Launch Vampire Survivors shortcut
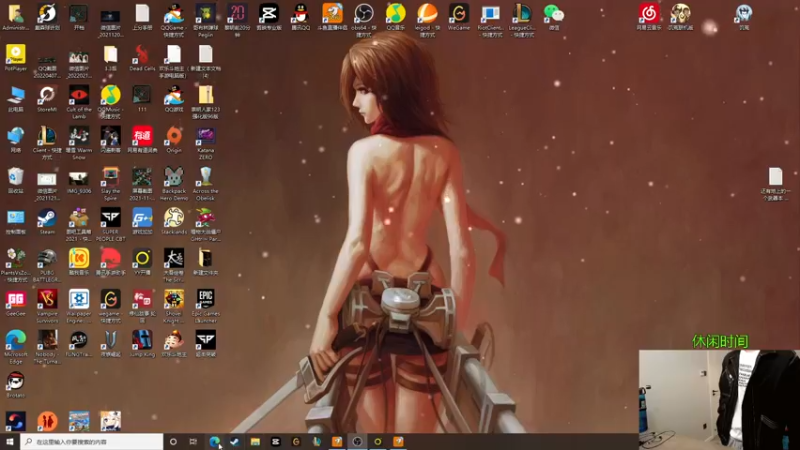Viewport: 800px width, 450px height. 47,307
